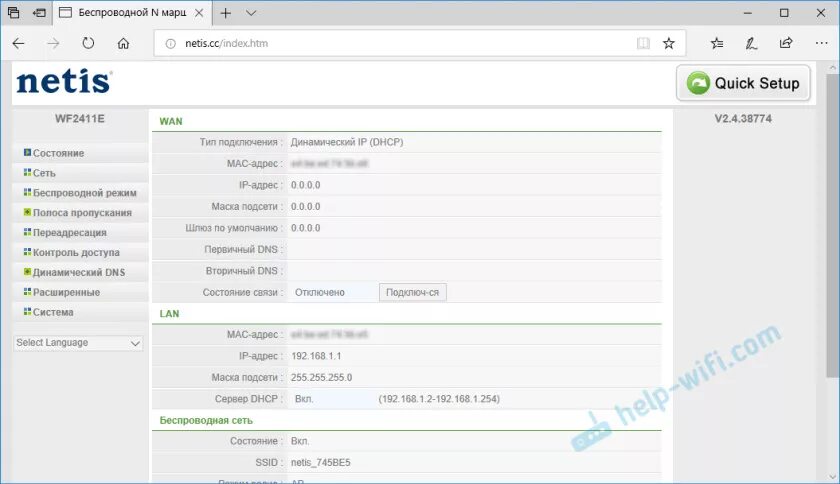Click subnet mask 255.255.255.0
This screenshot has width=840, height=484.
point(321,377)
